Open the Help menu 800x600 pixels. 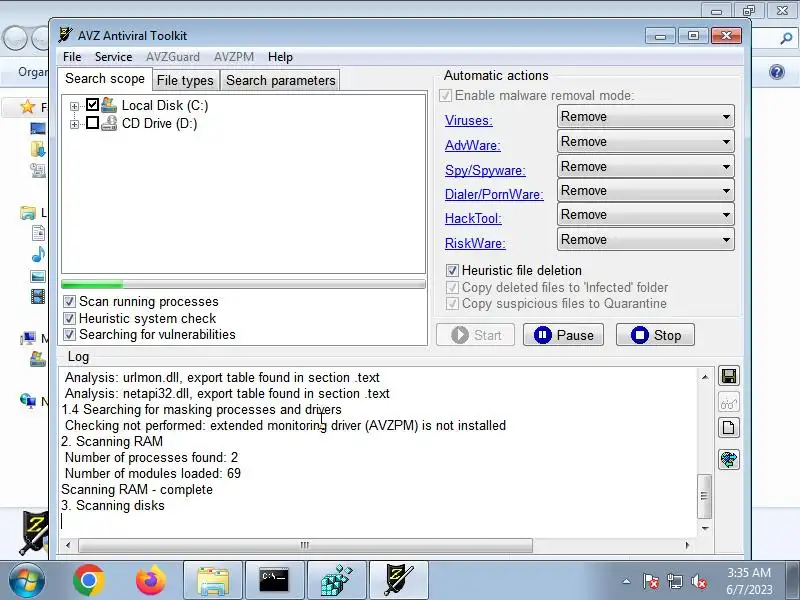point(280,57)
